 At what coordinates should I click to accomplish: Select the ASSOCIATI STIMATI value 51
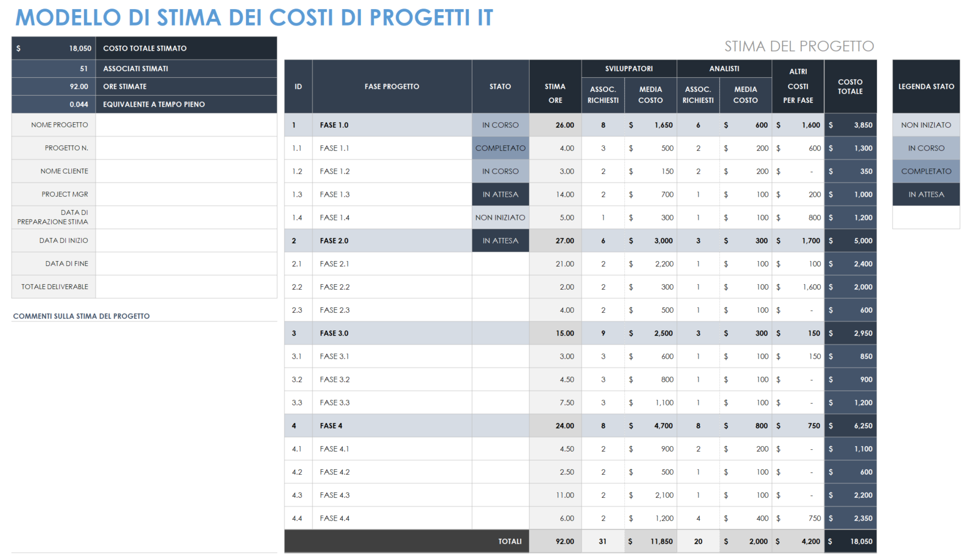(x=83, y=69)
